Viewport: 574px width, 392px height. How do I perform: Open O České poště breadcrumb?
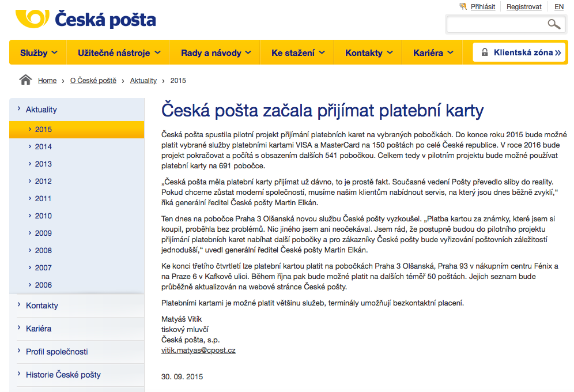pos(93,81)
